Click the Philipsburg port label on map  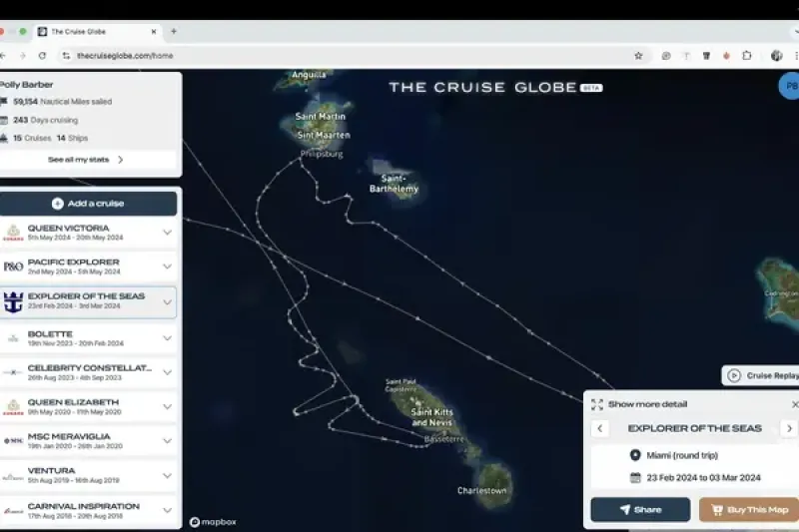pos(322,154)
